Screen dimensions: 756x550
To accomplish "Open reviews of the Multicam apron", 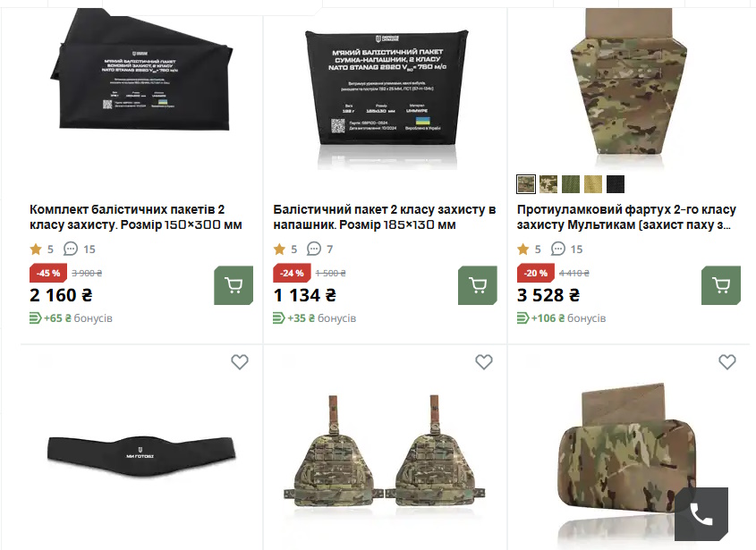I will (x=566, y=249).
